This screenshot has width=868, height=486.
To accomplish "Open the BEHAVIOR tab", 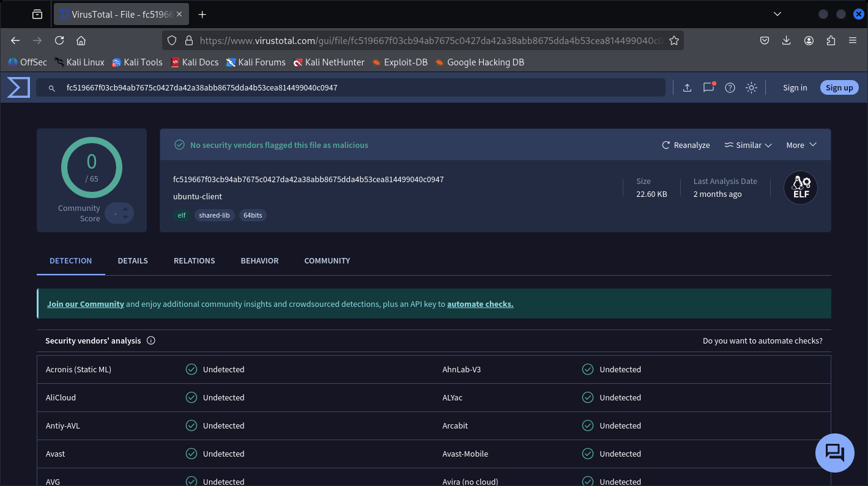I will click(x=259, y=260).
